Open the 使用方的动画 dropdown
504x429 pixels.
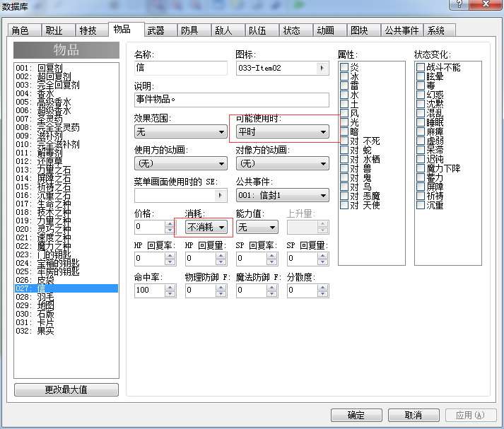[x=181, y=163]
